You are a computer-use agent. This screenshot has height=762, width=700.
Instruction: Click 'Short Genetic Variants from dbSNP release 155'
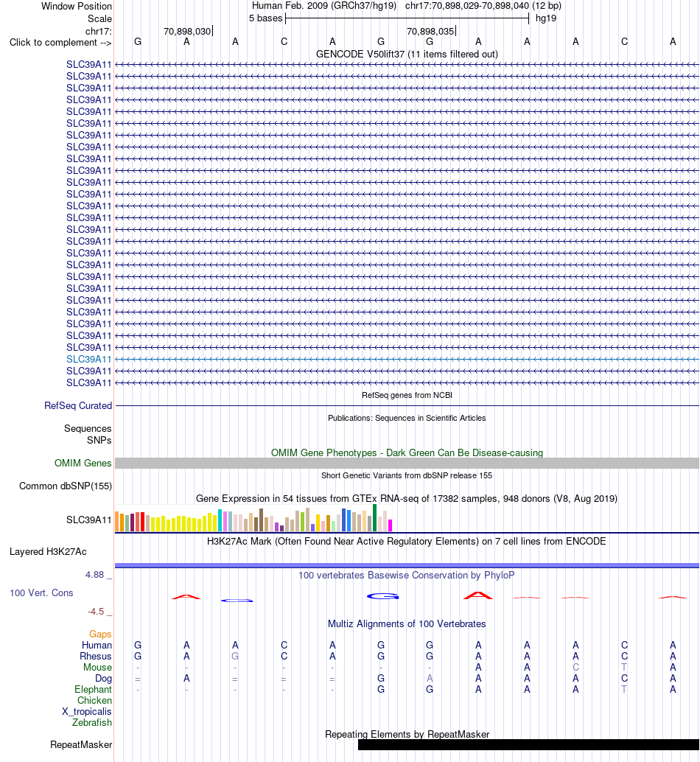407,475
